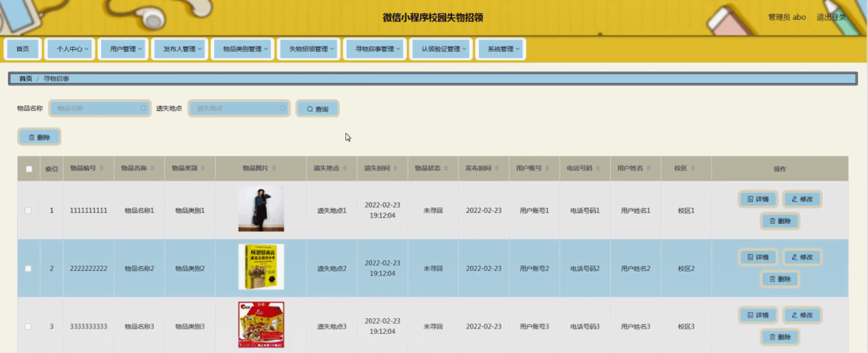
Task: Open item image thumbnail in row 1
Action: coord(261,209)
